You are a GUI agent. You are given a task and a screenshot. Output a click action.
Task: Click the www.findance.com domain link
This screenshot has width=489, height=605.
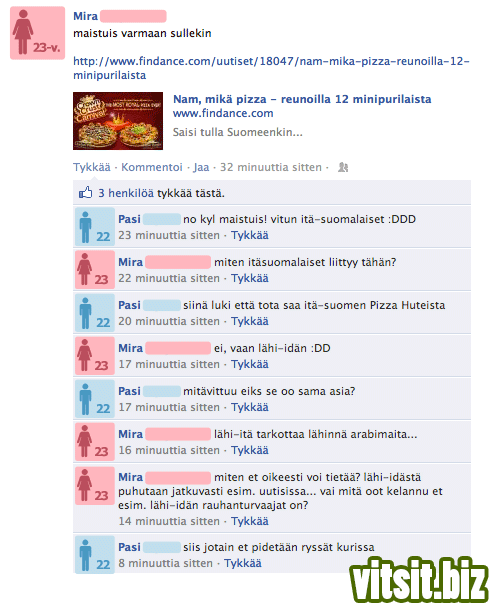(223, 113)
